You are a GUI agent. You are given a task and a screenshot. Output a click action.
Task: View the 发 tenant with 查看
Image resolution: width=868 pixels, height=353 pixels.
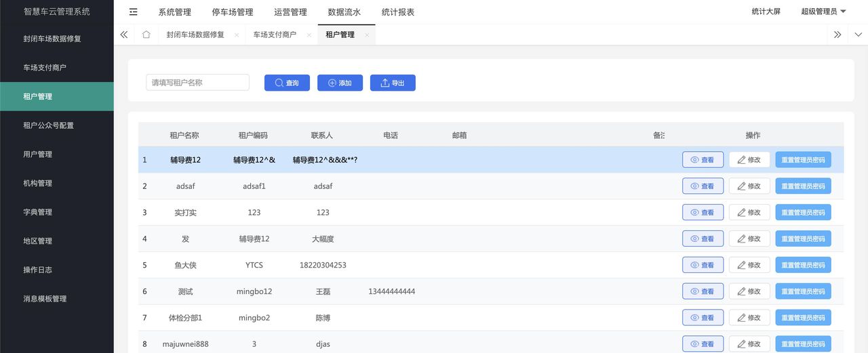click(703, 238)
